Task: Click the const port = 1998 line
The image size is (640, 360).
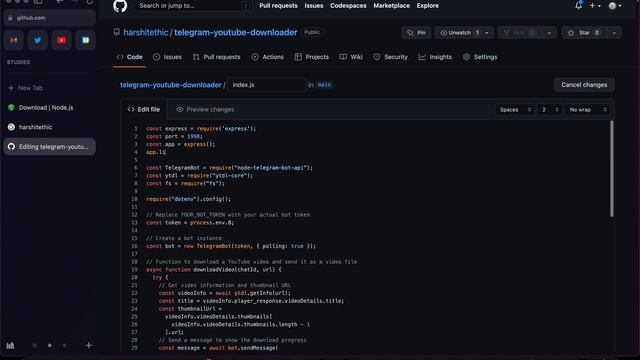Action: 174,136
